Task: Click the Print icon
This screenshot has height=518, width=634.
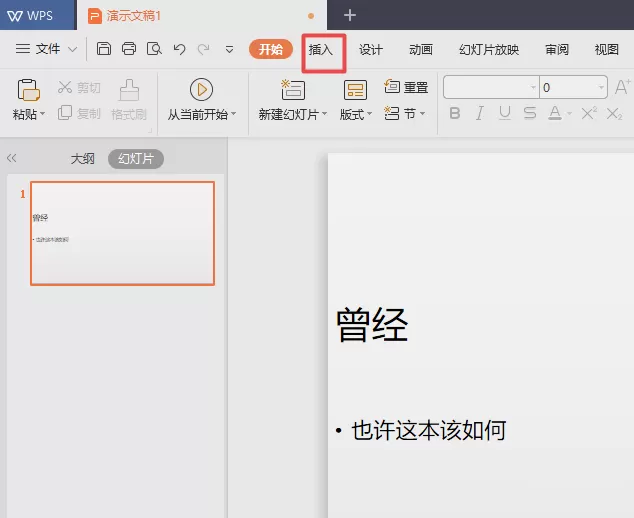Action: (x=129, y=49)
